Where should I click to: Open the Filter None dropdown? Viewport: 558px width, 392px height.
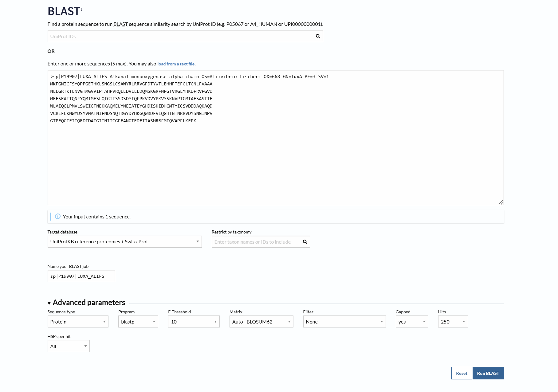tap(344, 322)
